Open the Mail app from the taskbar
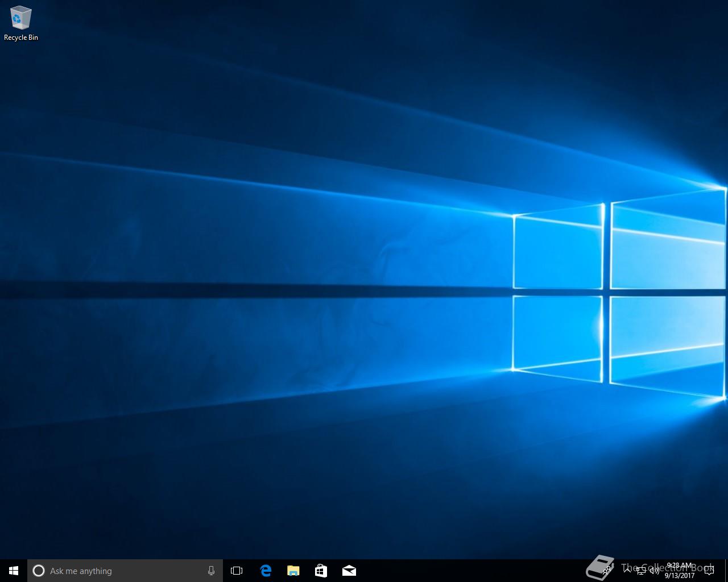 pyautogui.click(x=349, y=571)
